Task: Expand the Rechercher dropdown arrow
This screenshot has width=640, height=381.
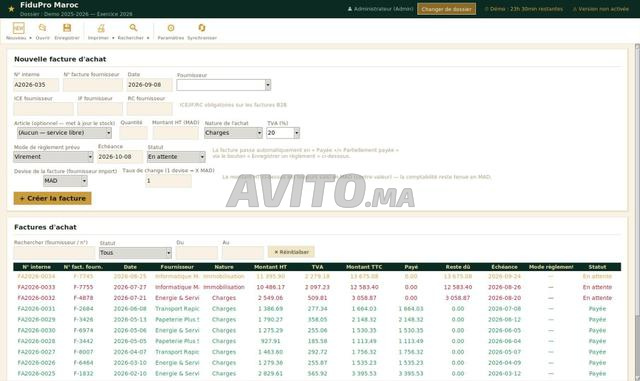Action: [x=148, y=38]
